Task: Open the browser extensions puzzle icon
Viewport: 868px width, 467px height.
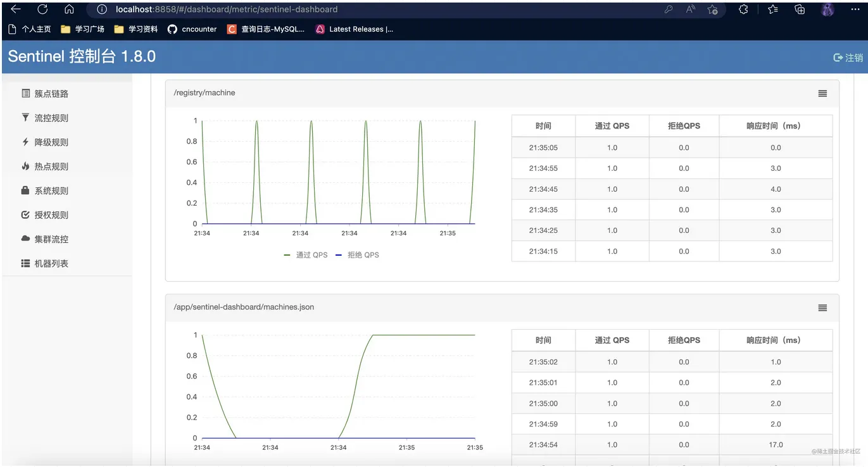Action: [x=744, y=9]
